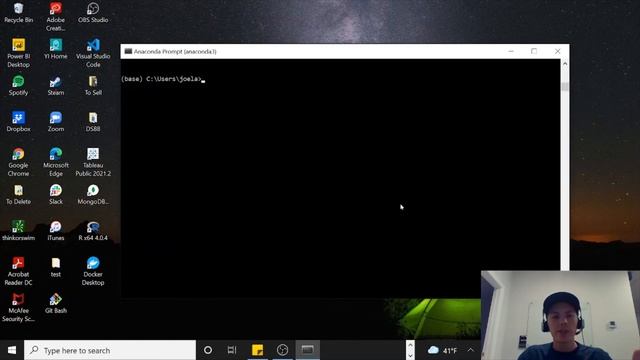Viewport: 640px width, 360px height.
Task: Maximize the Anaconda Prompt window
Action: point(534,51)
